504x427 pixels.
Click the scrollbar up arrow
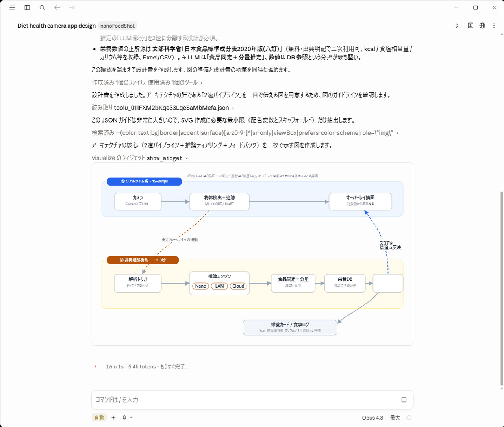501,34
